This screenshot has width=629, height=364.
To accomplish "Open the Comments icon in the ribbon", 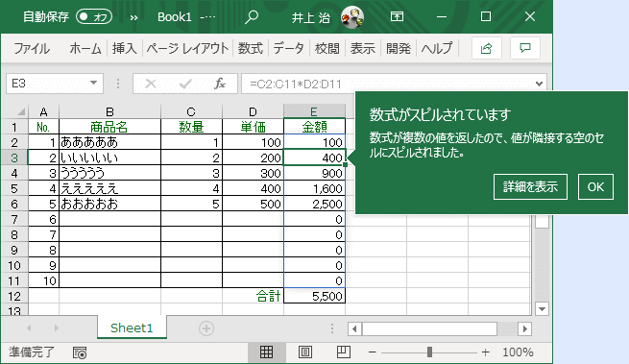I will click(x=524, y=49).
